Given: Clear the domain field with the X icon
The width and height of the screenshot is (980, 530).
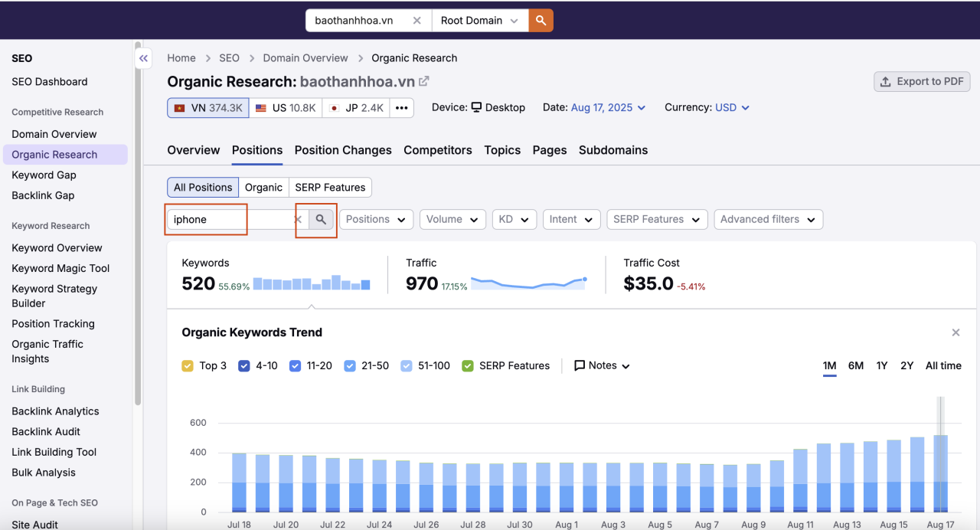Looking at the screenshot, I should (x=416, y=21).
